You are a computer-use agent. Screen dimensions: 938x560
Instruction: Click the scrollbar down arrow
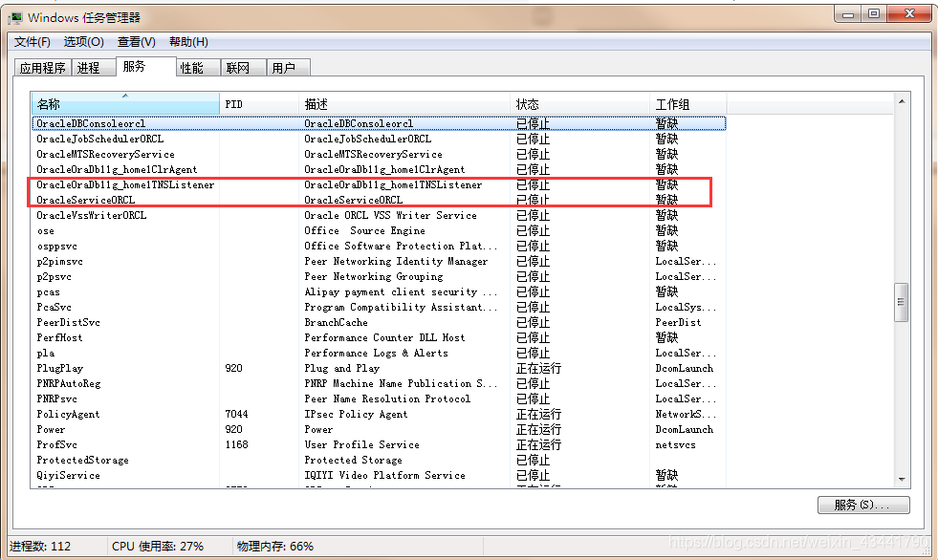902,480
